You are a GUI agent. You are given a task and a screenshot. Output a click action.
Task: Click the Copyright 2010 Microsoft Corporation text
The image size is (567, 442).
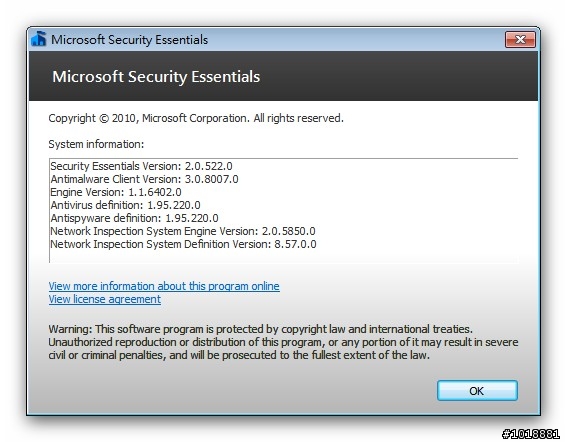click(x=196, y=118)
